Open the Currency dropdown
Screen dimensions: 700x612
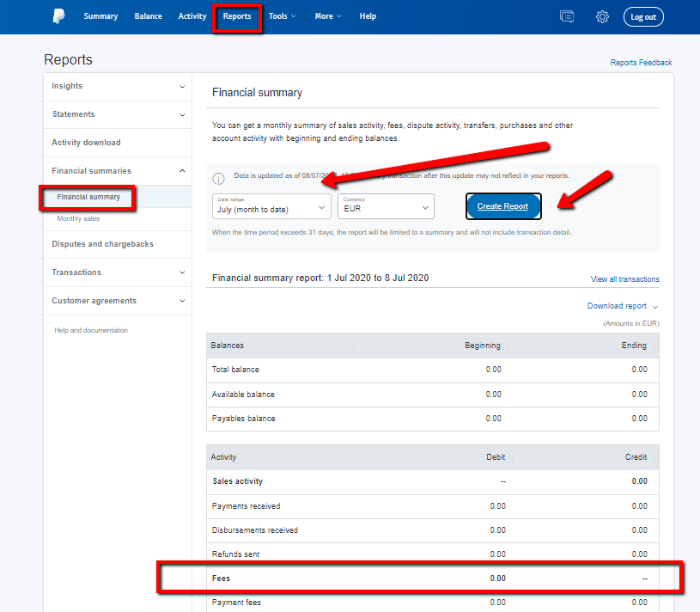click(386, 206)
